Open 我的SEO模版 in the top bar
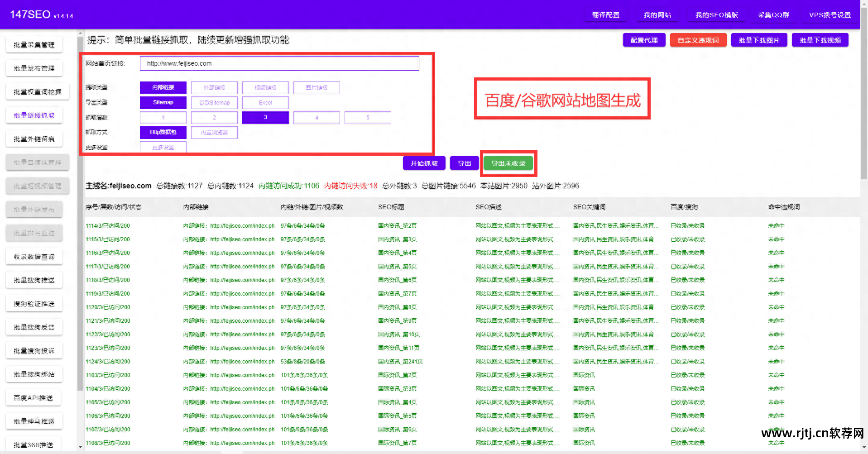The width and height of the screenshot is (868, 454). point(717,14)
